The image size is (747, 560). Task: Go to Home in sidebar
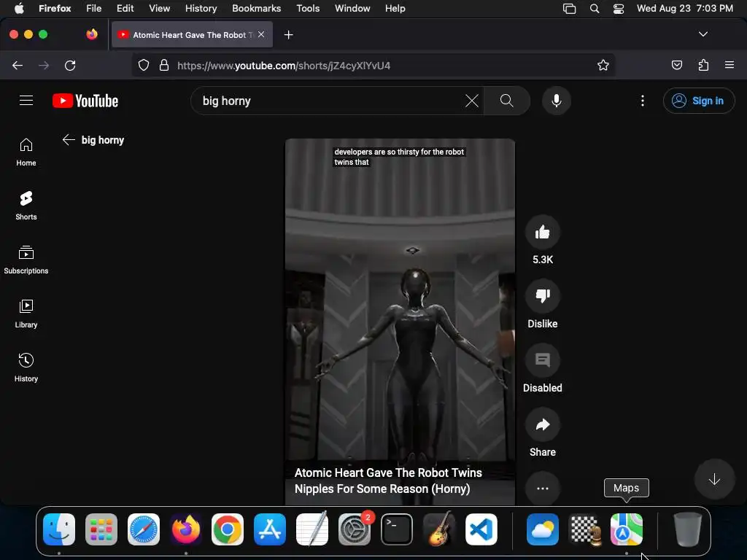click(26, 152)
